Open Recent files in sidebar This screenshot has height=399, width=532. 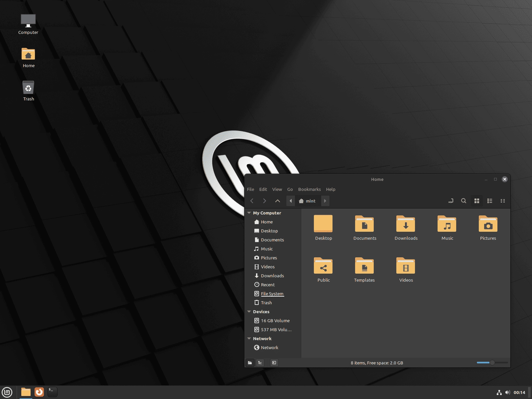(273, 285)
